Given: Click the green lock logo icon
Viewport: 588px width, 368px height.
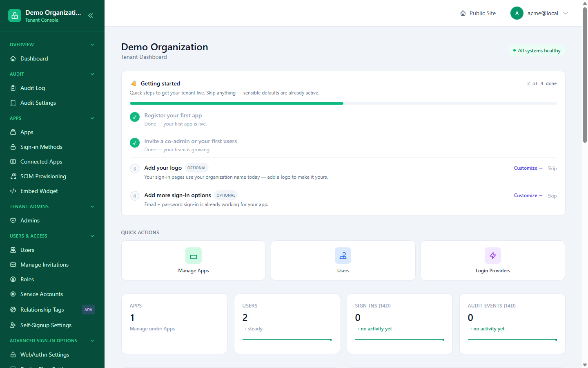Looking at the screenshot, I should 15,16.
